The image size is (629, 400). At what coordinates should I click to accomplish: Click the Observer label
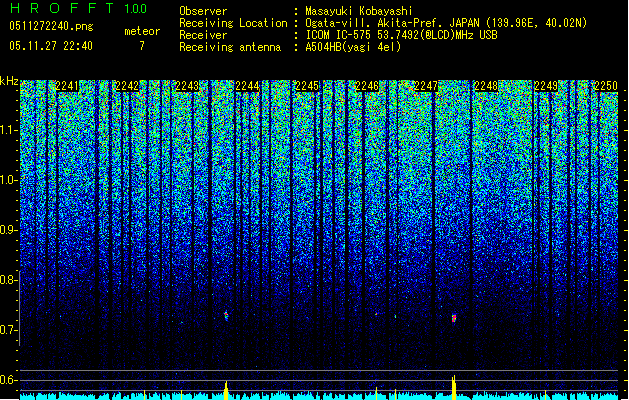(203, 11)
